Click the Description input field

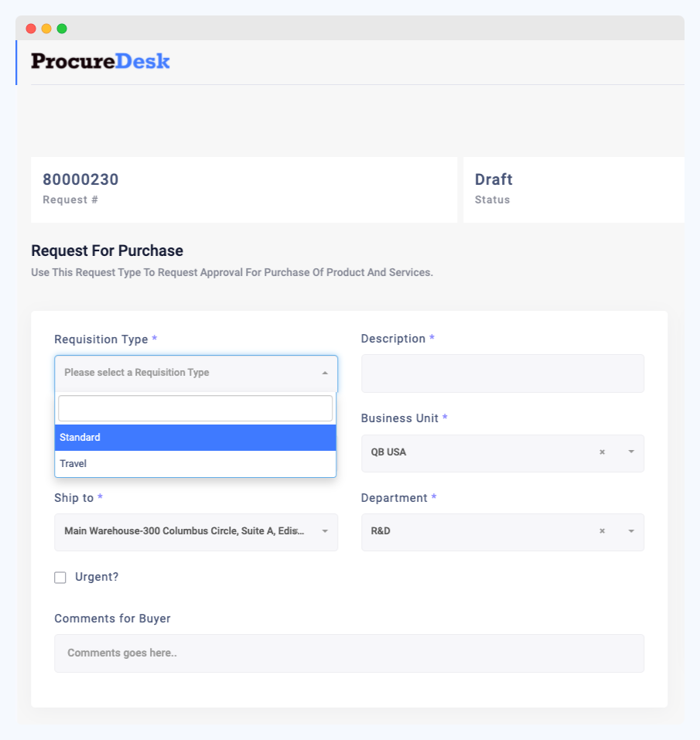point(503,373)
